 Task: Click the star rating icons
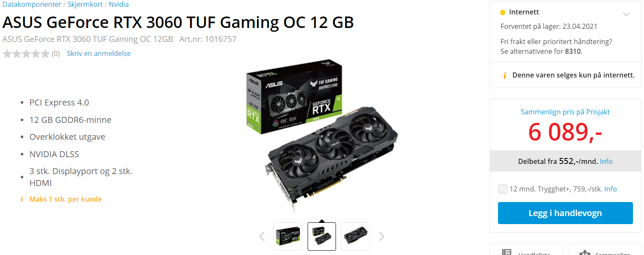(26, 54)
